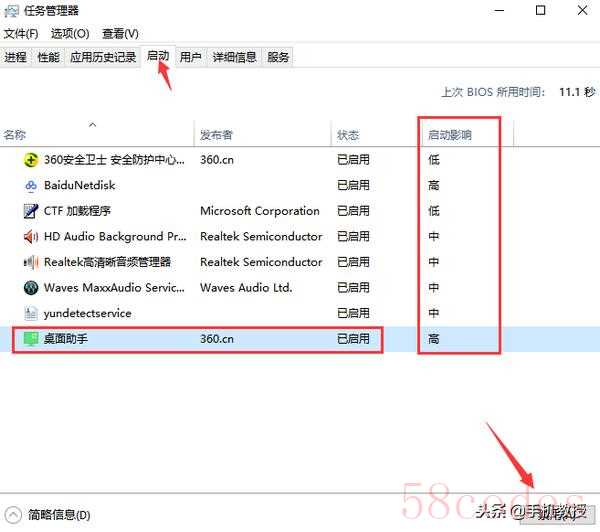Click 已启用 status in yundetectservice row
The image size is (600, 532).
pos(353,313)
